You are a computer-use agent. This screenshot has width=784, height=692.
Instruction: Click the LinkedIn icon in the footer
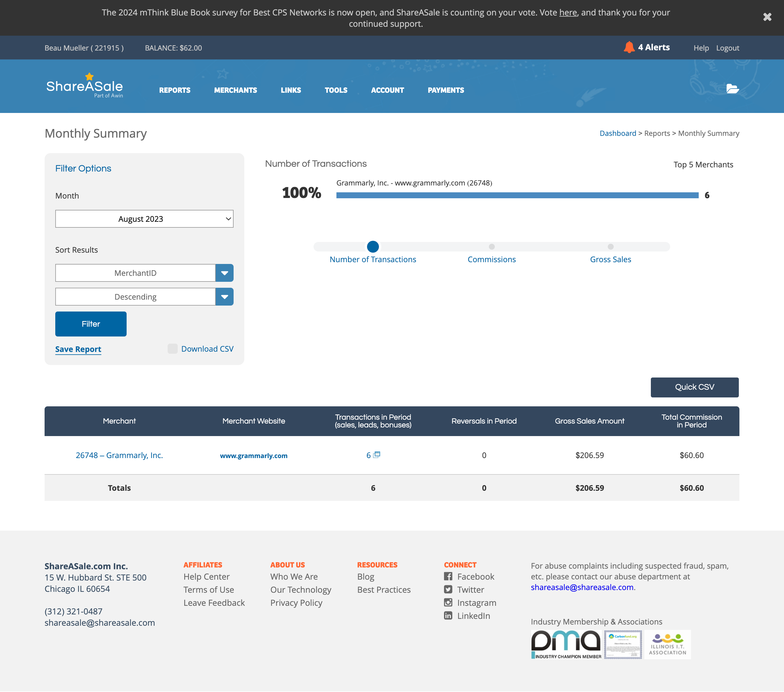click(x=448, y=615)
